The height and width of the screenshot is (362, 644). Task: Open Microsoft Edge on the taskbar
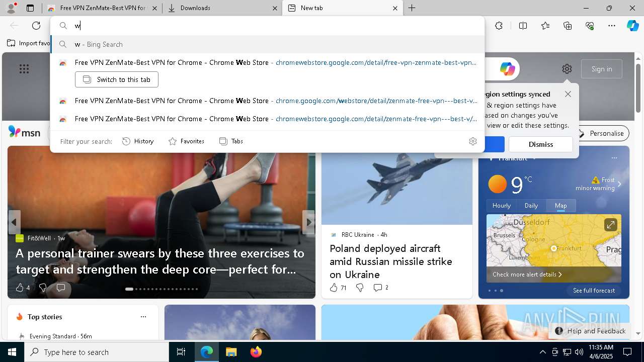207,352
